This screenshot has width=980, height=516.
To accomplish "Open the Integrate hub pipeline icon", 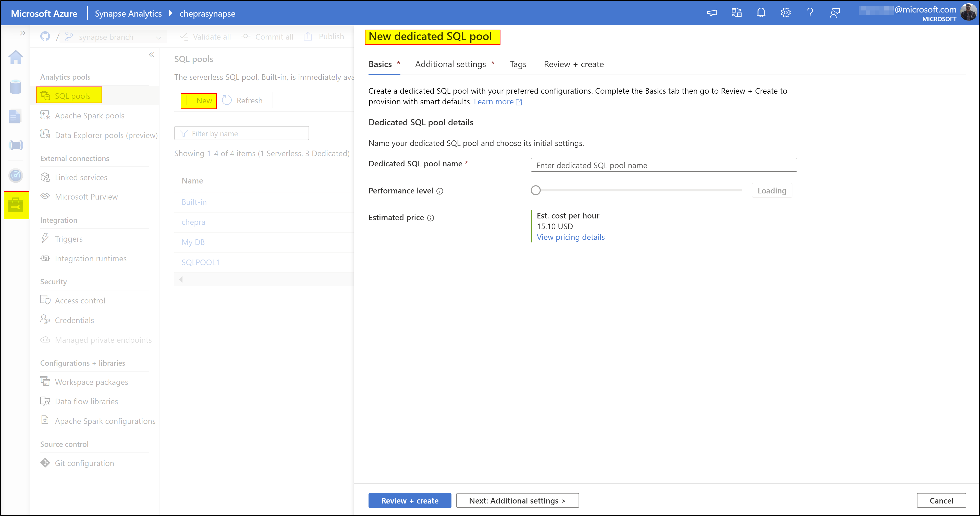I will pyautogui.click(x=16, y=145).
